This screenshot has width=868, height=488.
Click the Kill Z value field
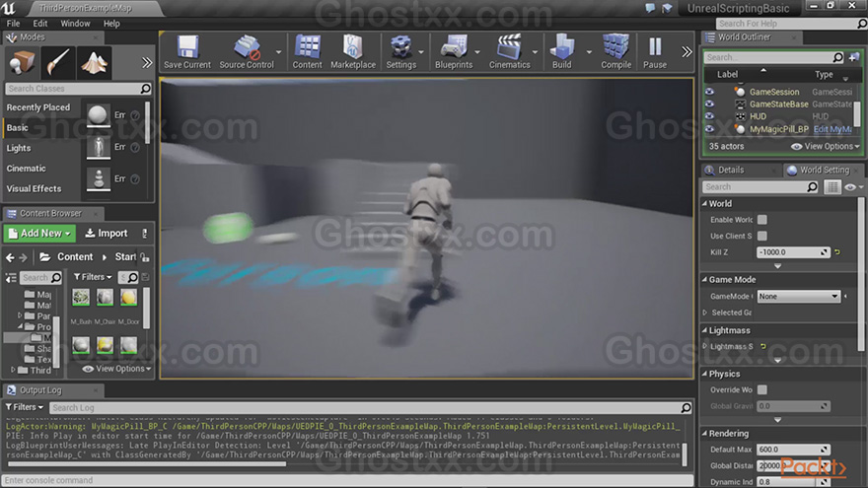tap(793, 252)
